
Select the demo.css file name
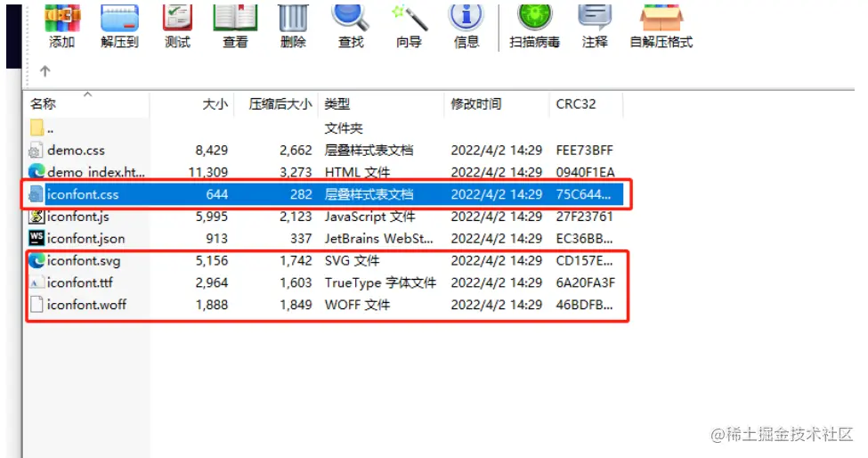coord(76,150)
